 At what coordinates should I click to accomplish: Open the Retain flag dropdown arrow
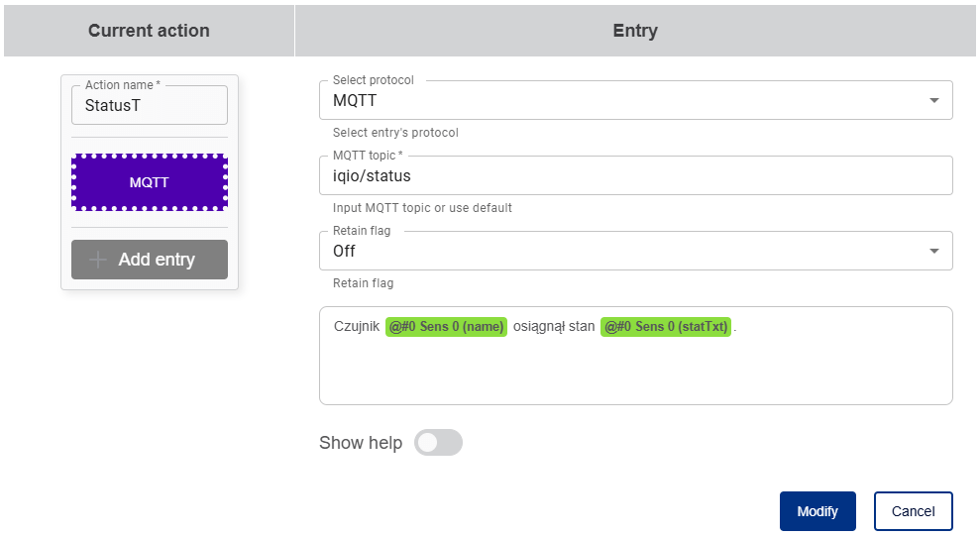[x=933, y=251]
